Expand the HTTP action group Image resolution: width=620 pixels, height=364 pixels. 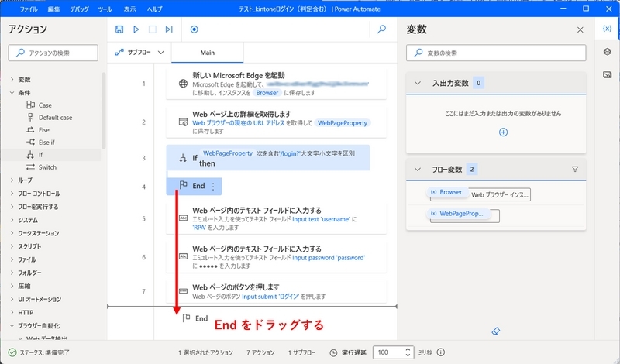coord(12,313)
